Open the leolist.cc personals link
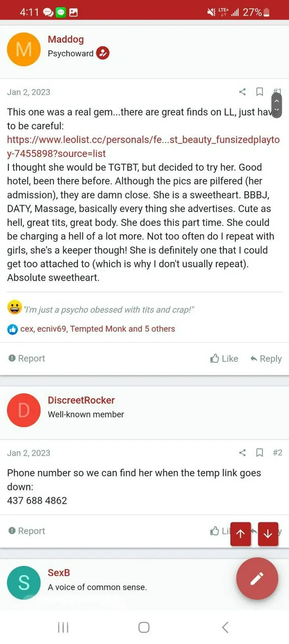 pos(143,146)
